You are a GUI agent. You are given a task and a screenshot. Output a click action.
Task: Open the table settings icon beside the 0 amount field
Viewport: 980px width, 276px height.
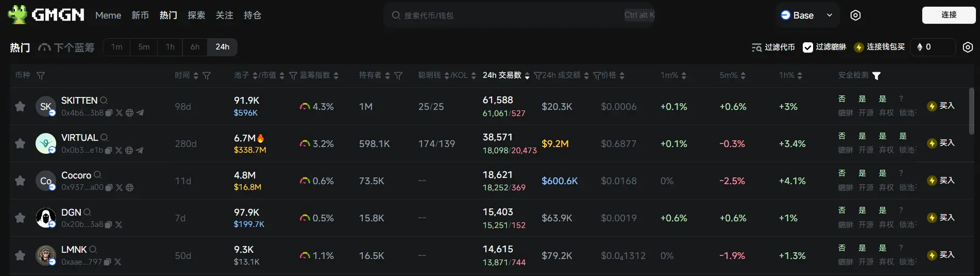pyautogui.click(x=968, y=47)
